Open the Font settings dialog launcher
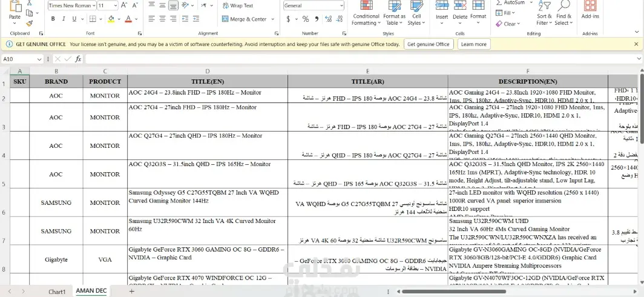The image size is (644, 297). [140, 33]
